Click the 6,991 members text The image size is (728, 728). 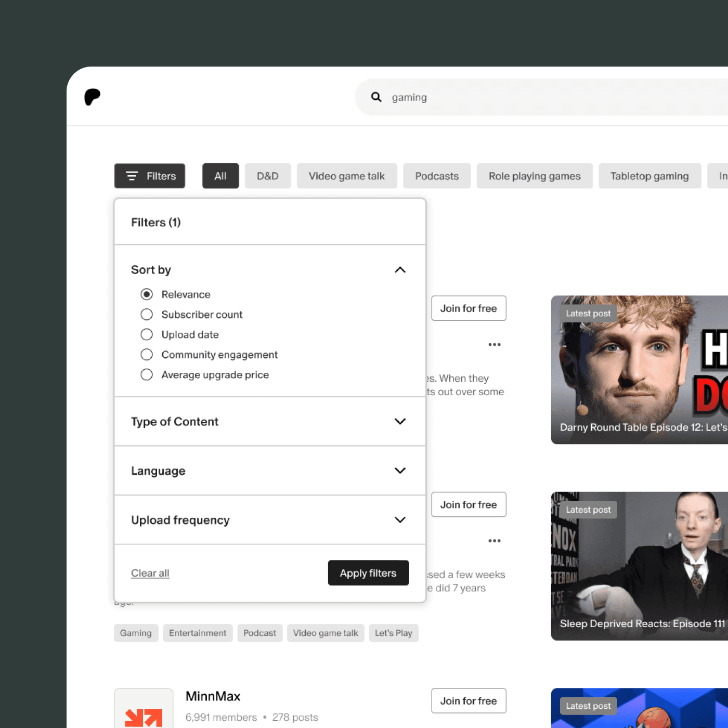222,717
